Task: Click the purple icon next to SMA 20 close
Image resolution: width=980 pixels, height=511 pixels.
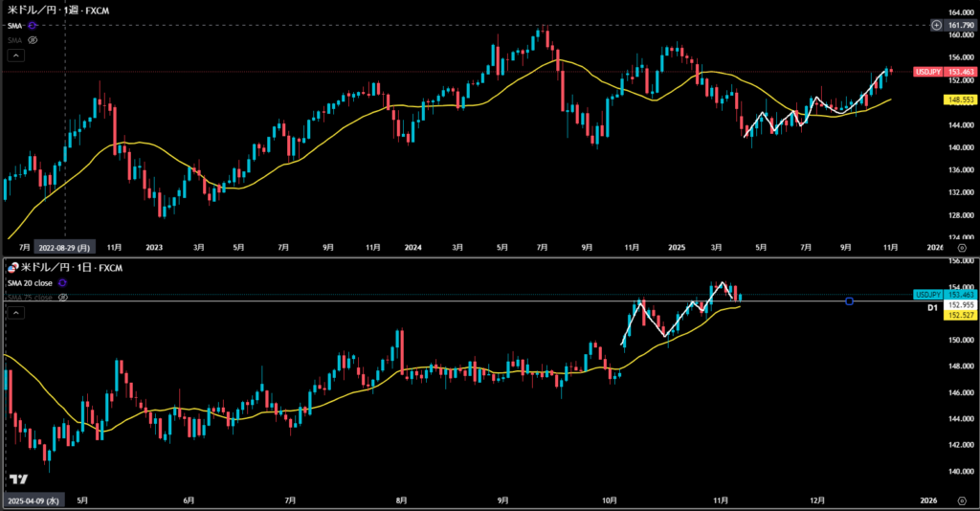Action: [x=63, y=283]
